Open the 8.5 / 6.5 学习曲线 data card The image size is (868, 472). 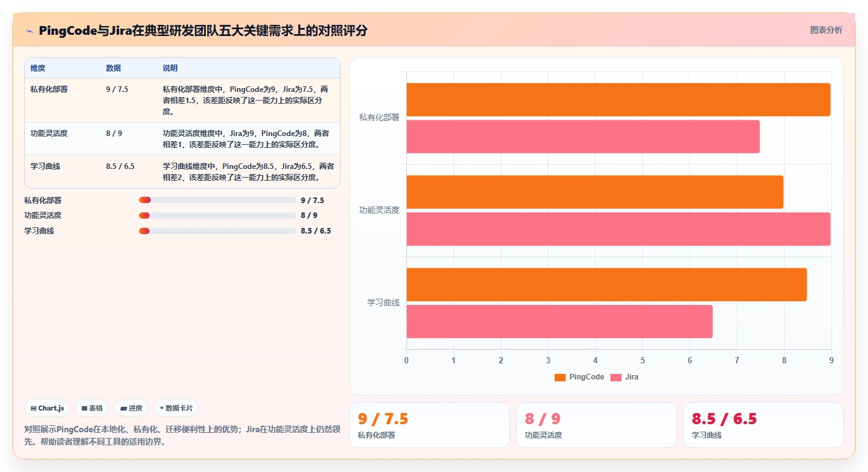click(763, 425)
